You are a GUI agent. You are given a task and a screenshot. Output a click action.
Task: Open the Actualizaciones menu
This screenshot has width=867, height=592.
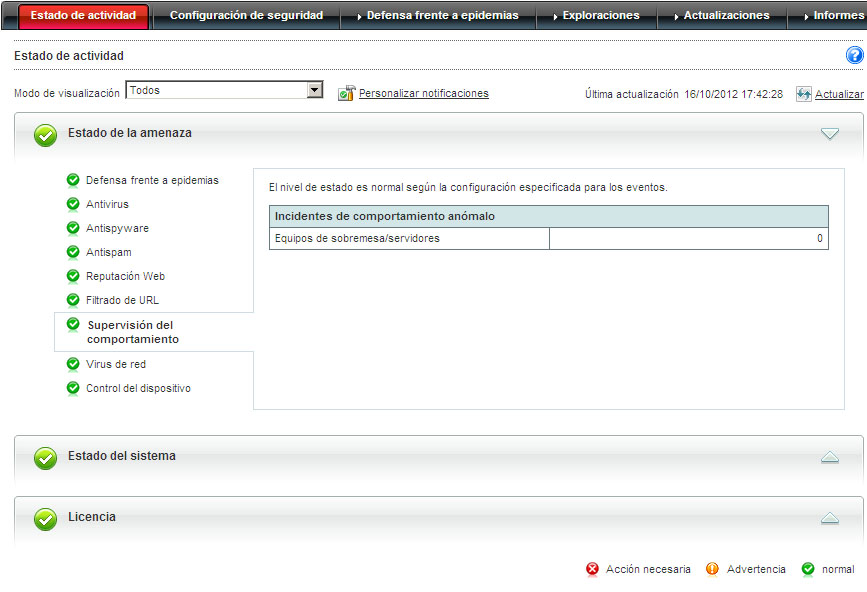726,16
